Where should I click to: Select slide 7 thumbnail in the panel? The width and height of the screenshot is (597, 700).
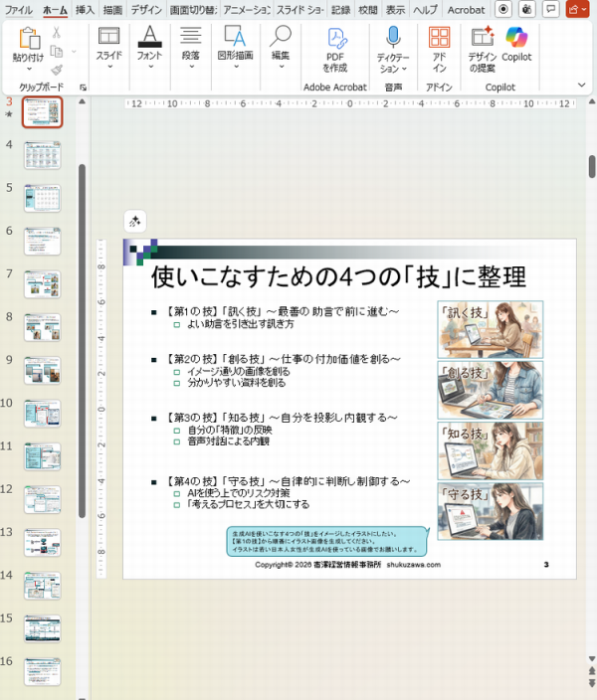point(42,283)
